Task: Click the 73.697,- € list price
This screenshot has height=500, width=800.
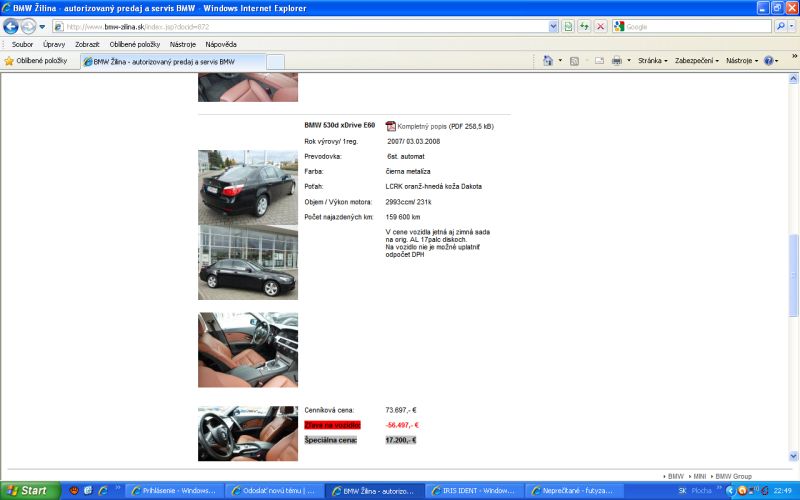Action: (401, 410)
